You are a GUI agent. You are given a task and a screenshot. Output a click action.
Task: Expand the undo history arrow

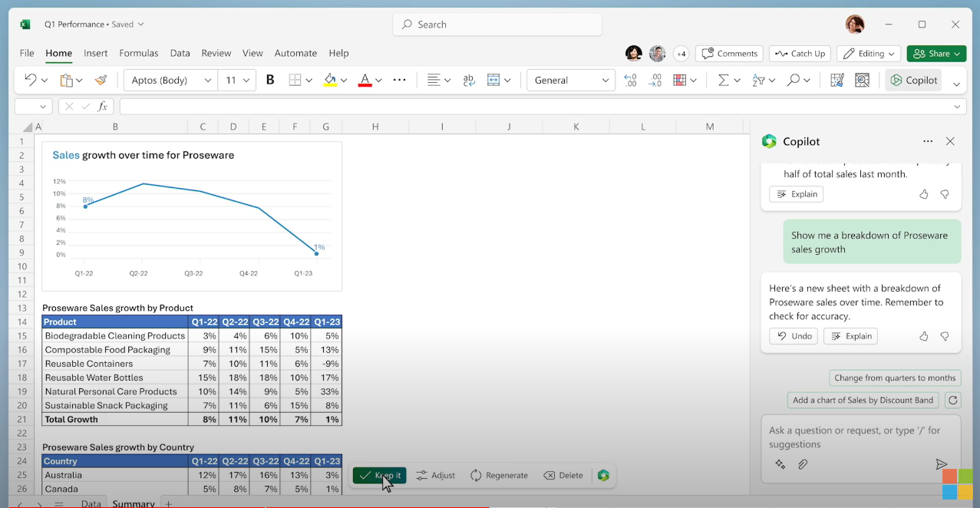[x=45, y=80]
